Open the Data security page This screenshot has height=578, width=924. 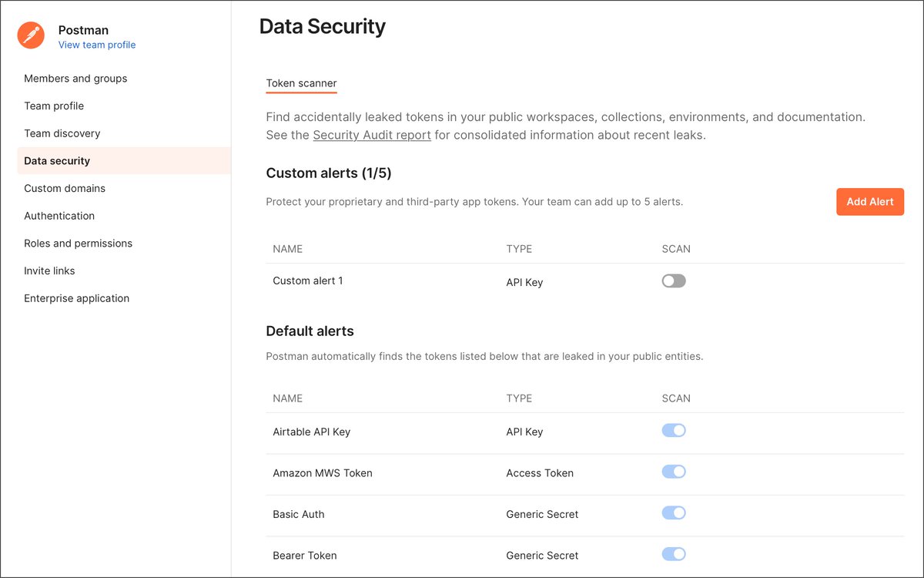(124, 161)
